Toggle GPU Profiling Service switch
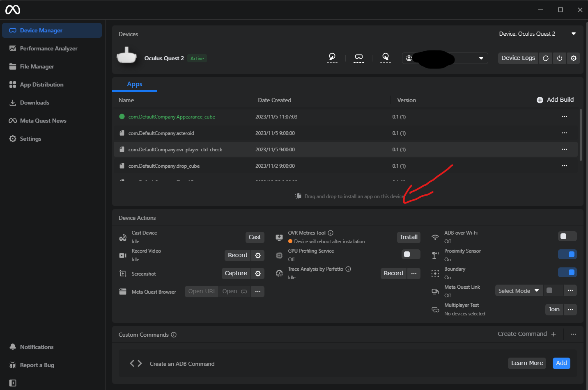 click(x=411, y=254)
